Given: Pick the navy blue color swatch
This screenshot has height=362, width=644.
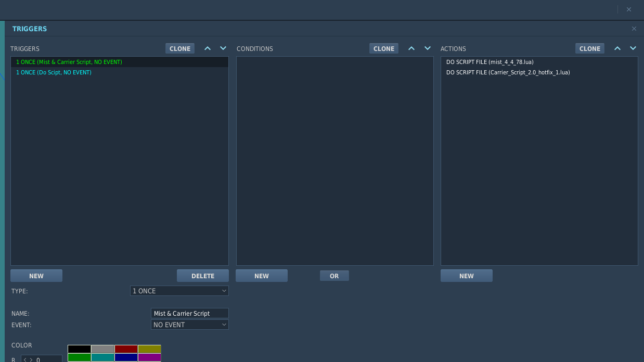Looking at the screenshot, I should [x=126, y=358].
